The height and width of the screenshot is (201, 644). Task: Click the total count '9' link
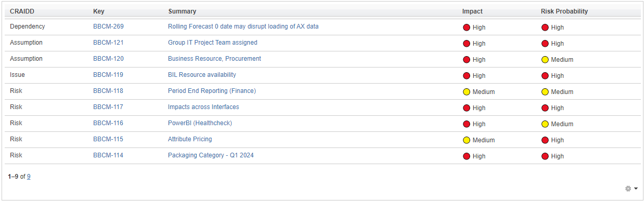(x=29, y=177)
